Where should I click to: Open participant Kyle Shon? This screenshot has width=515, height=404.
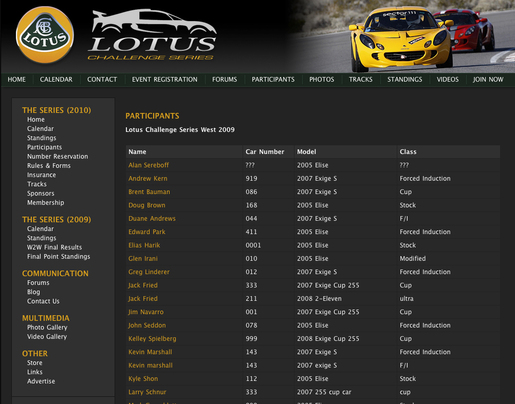(x=143, y=378)
